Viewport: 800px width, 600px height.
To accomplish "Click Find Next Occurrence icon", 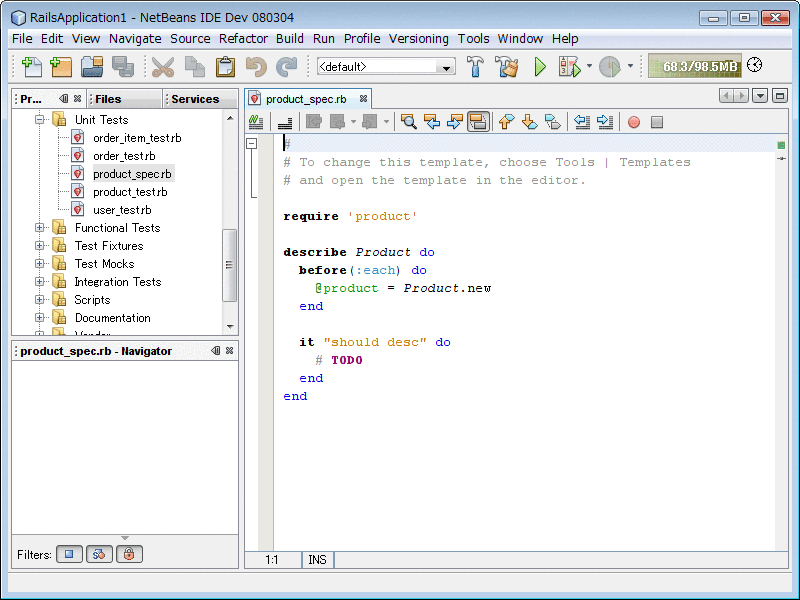I will coord(455,122).
